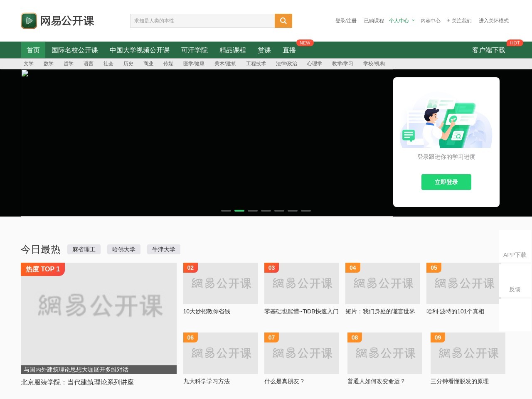The image size is (532, 399).
Task: Click the NEW badge above 直播
Action: (305, 43)
